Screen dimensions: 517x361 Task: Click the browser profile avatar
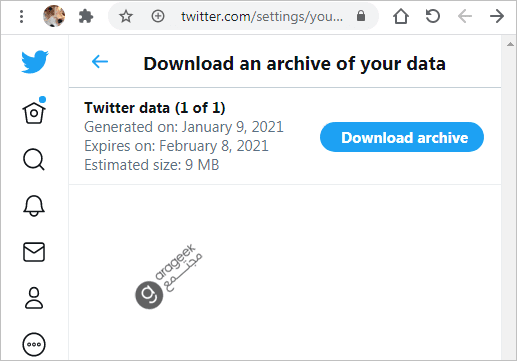[54, 16]
